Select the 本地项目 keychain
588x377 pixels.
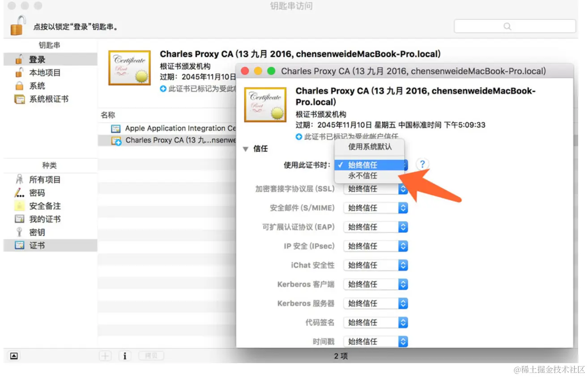[50, 73]
